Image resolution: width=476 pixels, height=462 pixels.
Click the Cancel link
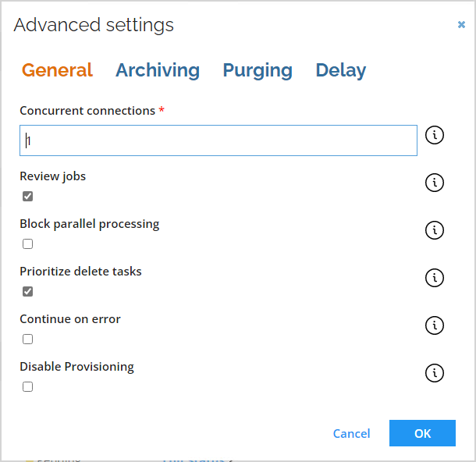(x=351, y=433)
